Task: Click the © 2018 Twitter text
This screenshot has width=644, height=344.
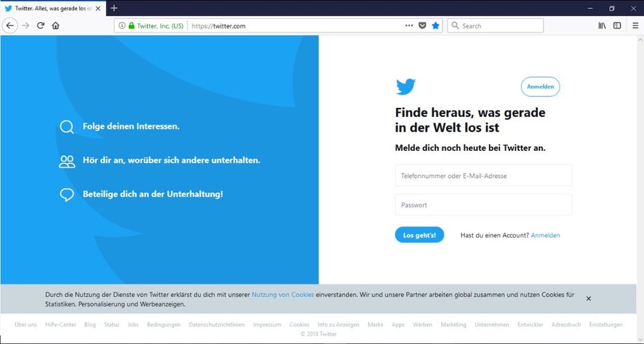Action: 319,334
